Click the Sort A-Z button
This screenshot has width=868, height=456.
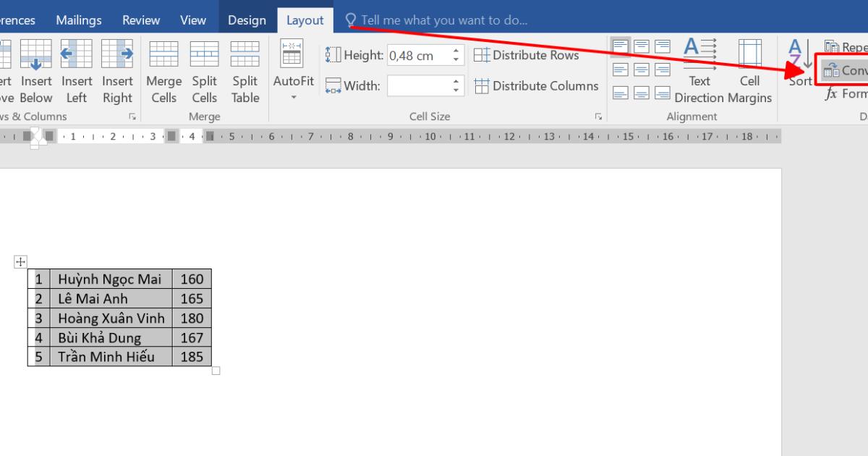[800, 64]
